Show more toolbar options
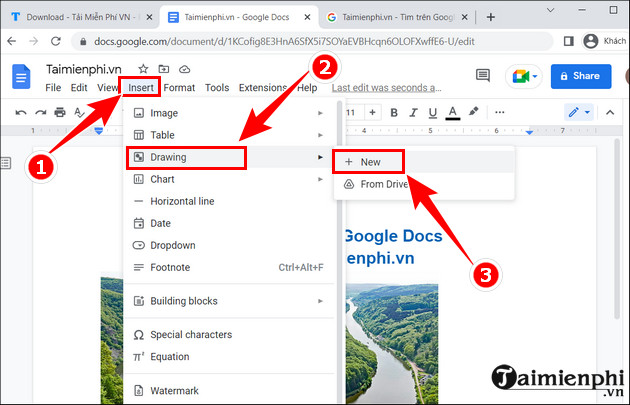The height and width of the screenshot is (405, 630). (499, 112)
